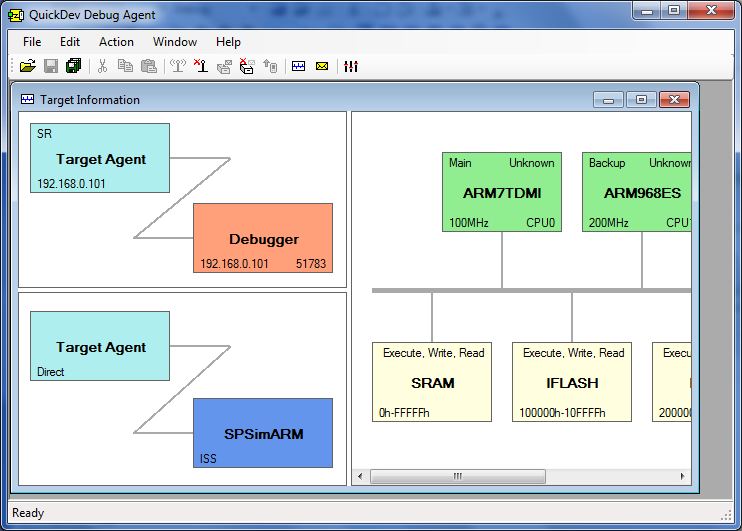742x531 pixels.
Task: Select the ARM968ES Backup CPU block
Action: (x=636, y=192)
